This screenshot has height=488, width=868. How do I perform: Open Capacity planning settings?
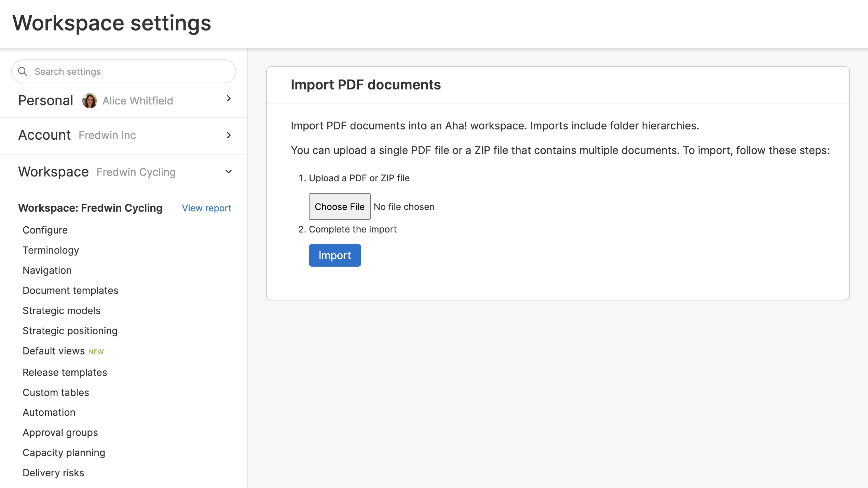pos(64,453)
